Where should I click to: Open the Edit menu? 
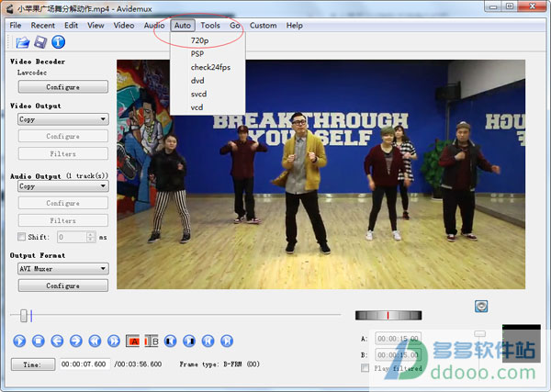tap(71, 26)
